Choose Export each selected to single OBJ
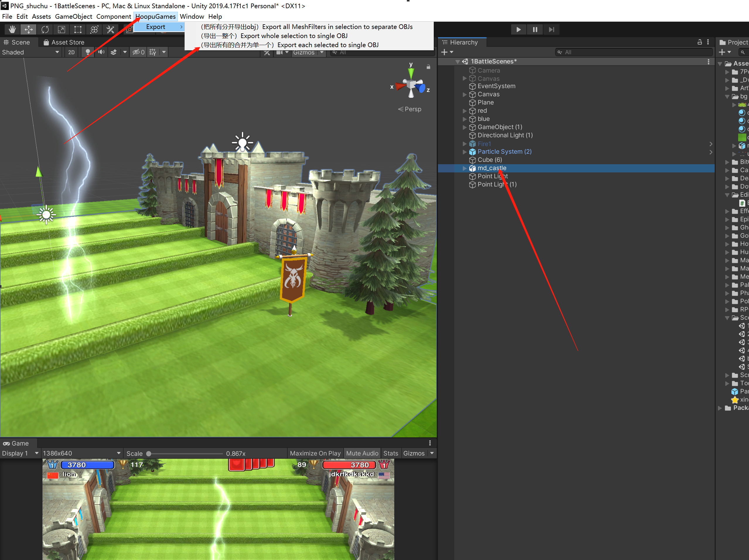The height and width of the screenshot is (560, 749). tap(290, 45)
